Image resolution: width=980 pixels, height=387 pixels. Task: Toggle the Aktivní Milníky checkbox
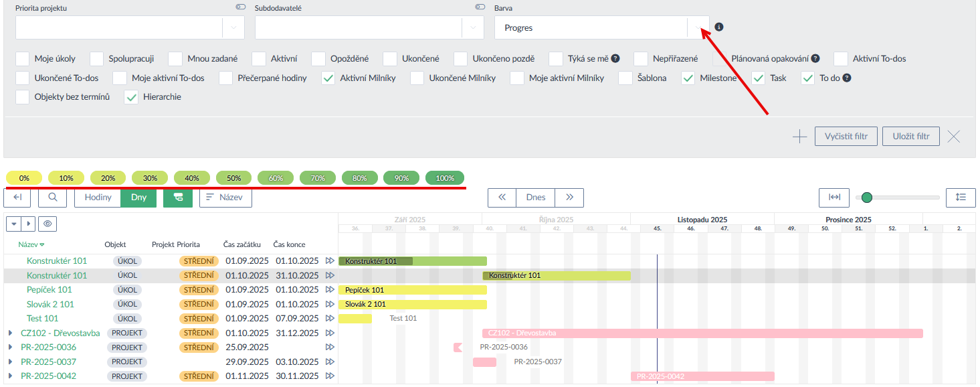point(328,78)
